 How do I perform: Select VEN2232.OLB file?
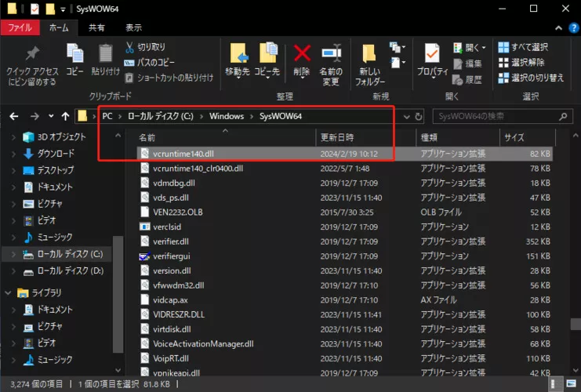click(x=344, y=212)
